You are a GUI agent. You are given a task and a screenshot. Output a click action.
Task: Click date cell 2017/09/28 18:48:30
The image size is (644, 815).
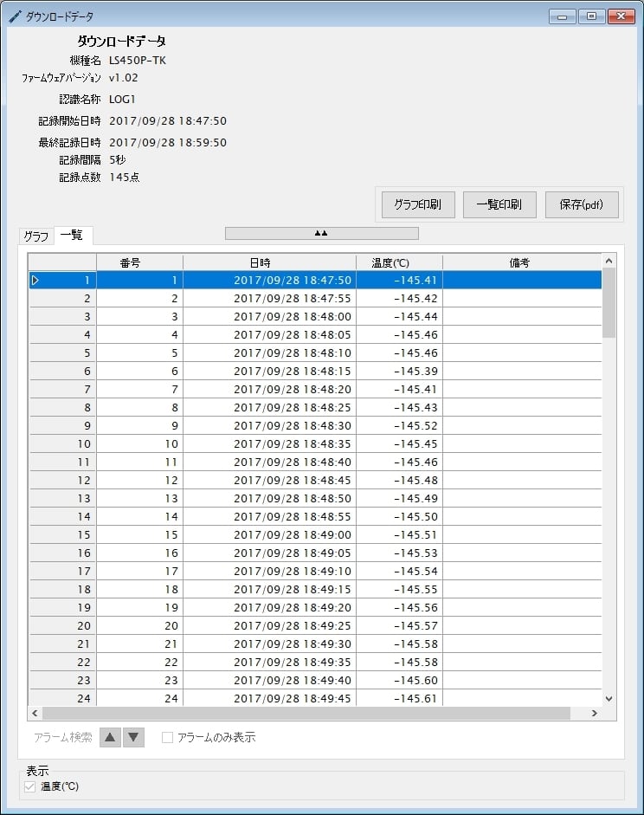coord(269,426)
